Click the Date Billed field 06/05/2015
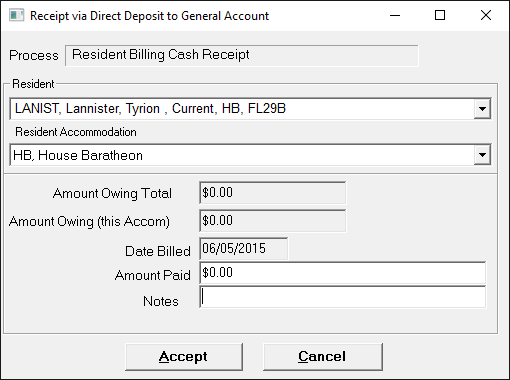The width and height of the screenshot is (510, 380). point(244,249)
